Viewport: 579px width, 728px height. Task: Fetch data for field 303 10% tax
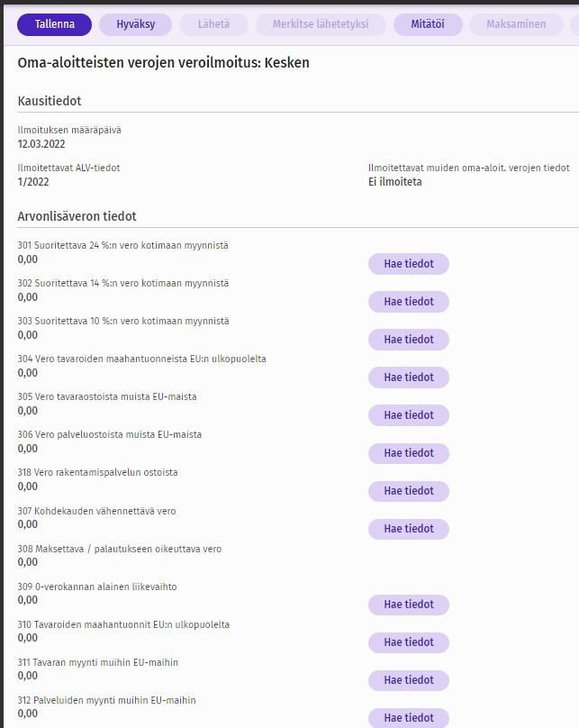coord(409,340)
